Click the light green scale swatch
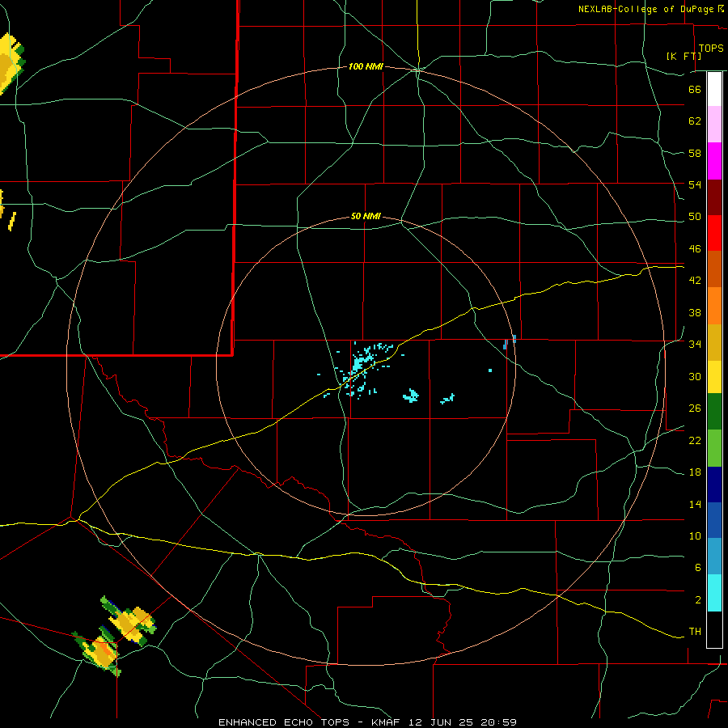This screenshot has height=728, width=728. pyautogui.click(x=714, y=448)
